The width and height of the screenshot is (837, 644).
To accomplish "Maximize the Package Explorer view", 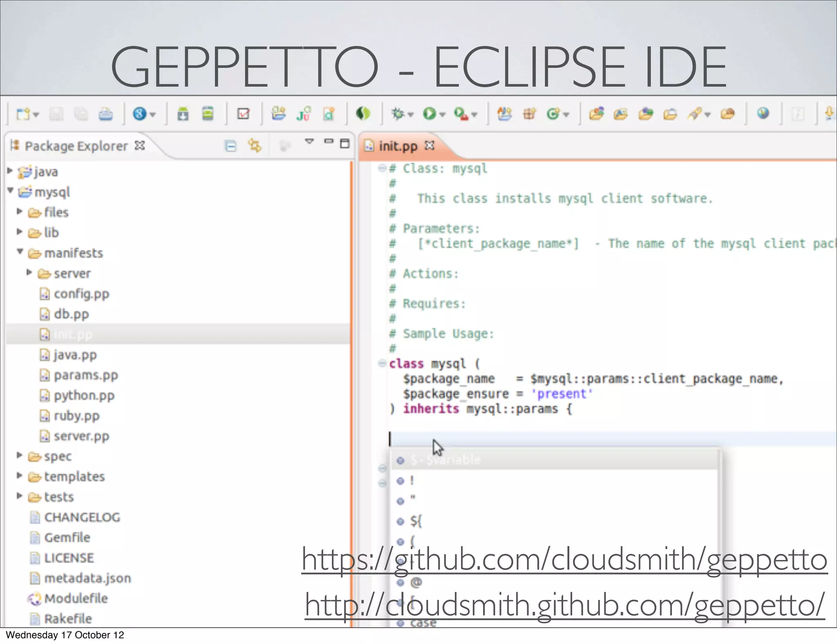I will pos(345,143).
